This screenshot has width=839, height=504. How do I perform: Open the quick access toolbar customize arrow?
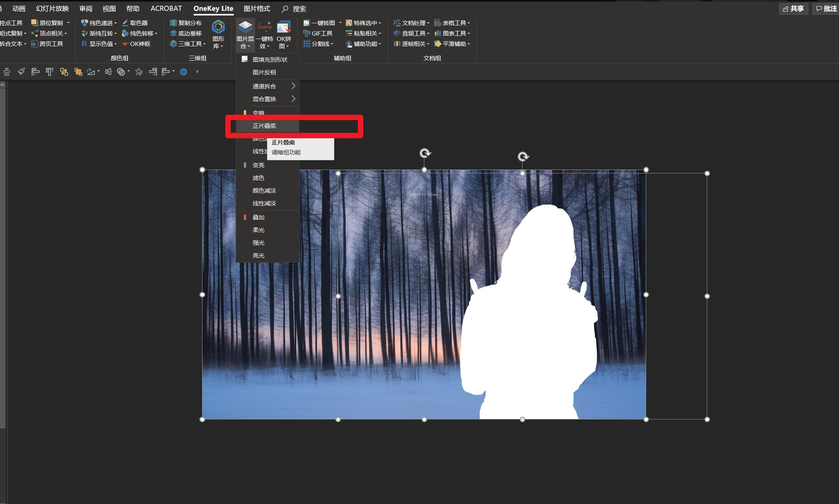tap(197, 71)
